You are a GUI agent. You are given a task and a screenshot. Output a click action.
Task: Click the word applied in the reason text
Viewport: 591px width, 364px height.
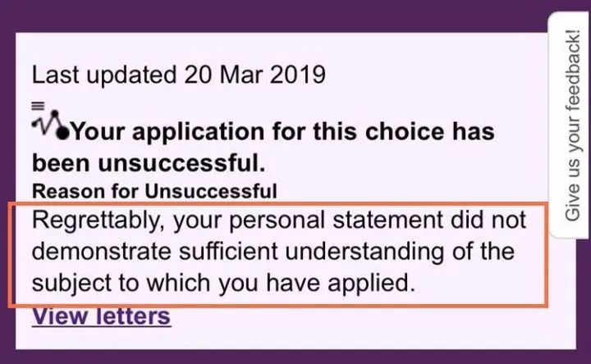coord(371,283)
